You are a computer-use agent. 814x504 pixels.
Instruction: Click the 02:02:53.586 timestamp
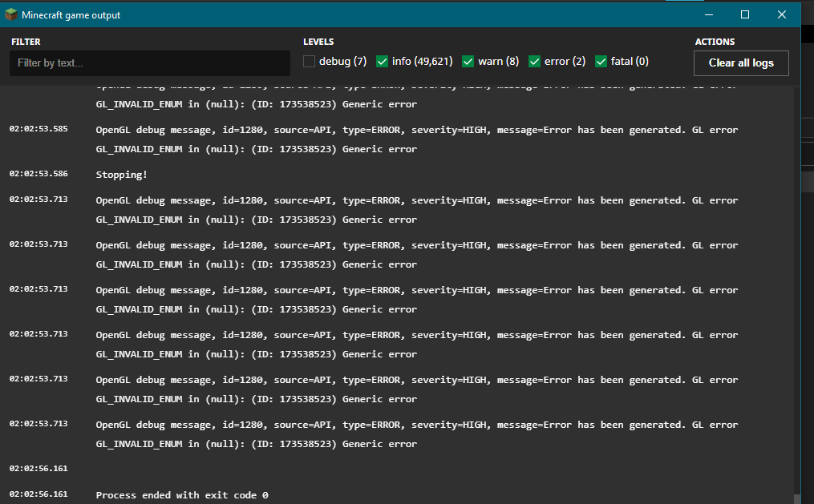[x=39, y=174]
